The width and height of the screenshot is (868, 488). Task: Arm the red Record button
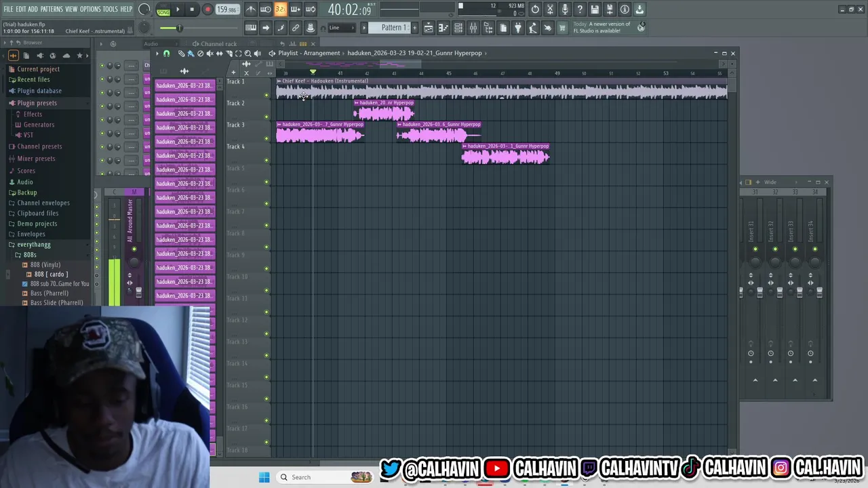208,9
